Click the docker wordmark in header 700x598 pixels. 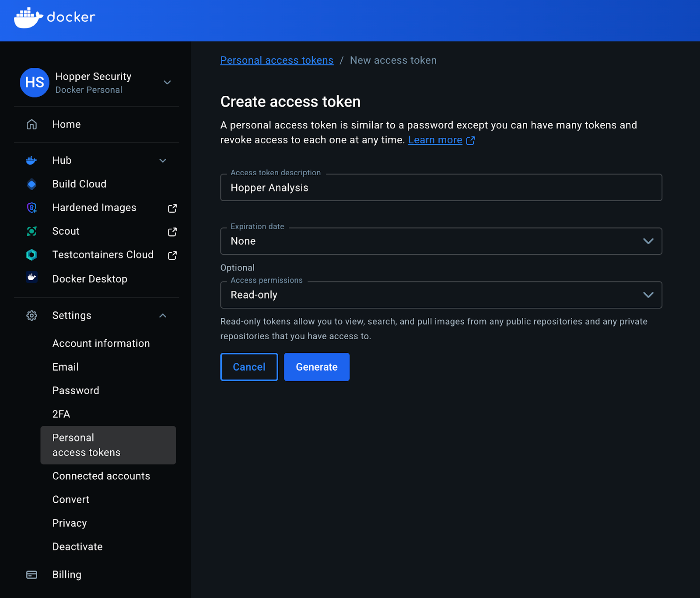[71, 17]
